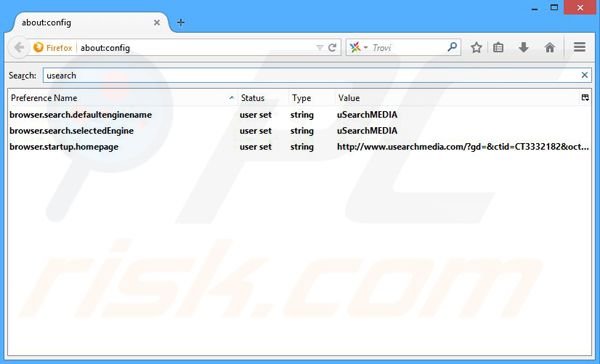The image size is (600, 364).
Task: Open the address bar history dropdown arrow
Action: click(320, 47)
